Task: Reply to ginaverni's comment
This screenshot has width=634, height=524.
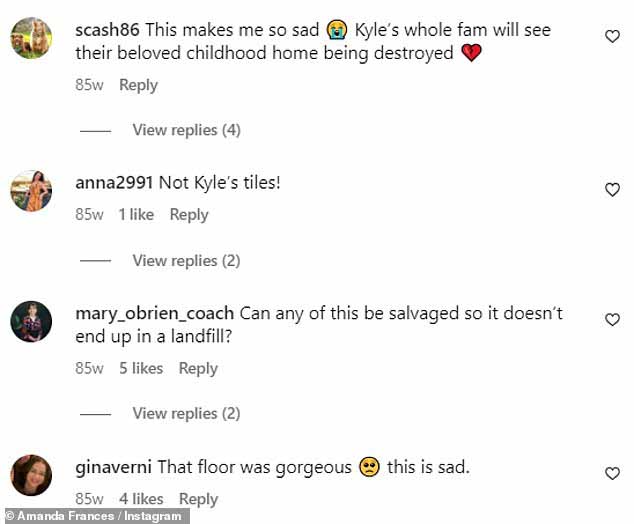Action: [198, 499]
